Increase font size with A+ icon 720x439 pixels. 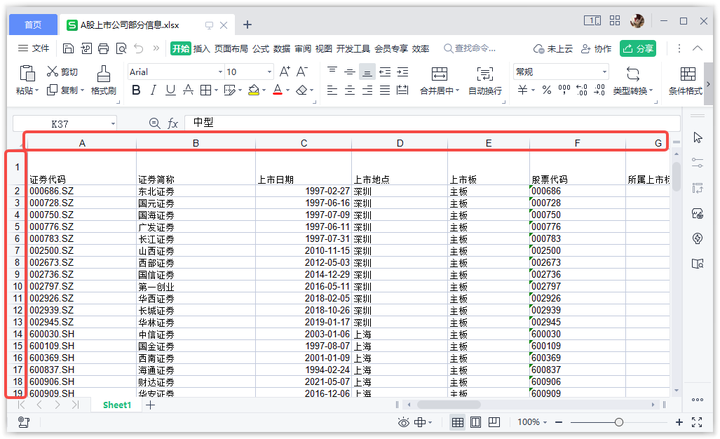coord(285,72)
